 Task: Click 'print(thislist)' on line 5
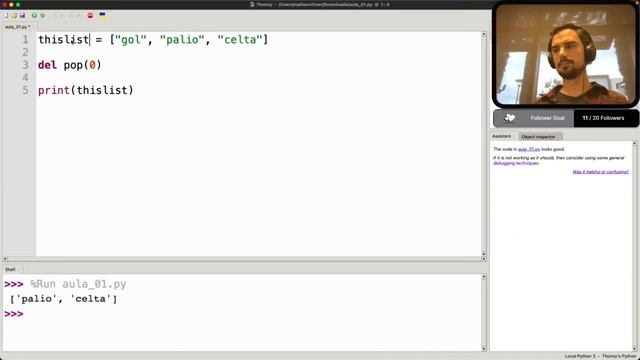[86, 90]
